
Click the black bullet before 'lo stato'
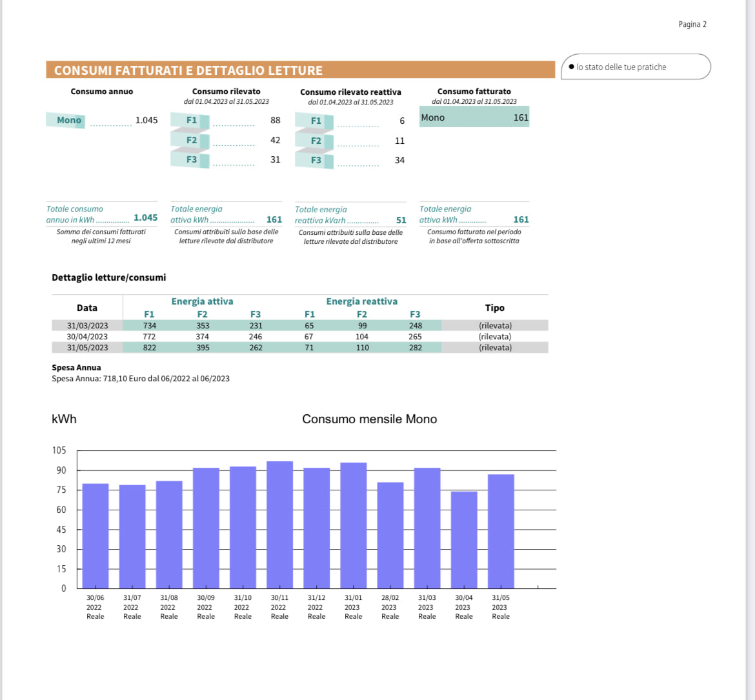point(571,66)
